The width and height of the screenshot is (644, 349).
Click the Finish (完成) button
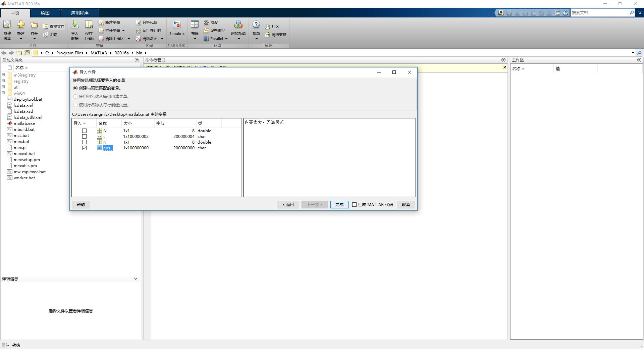(x=339, y=205)
